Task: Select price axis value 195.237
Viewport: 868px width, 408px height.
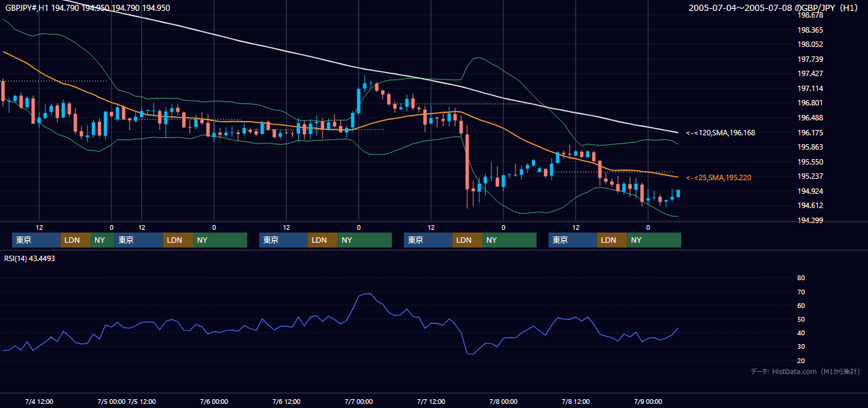Action: pos(810,176)
